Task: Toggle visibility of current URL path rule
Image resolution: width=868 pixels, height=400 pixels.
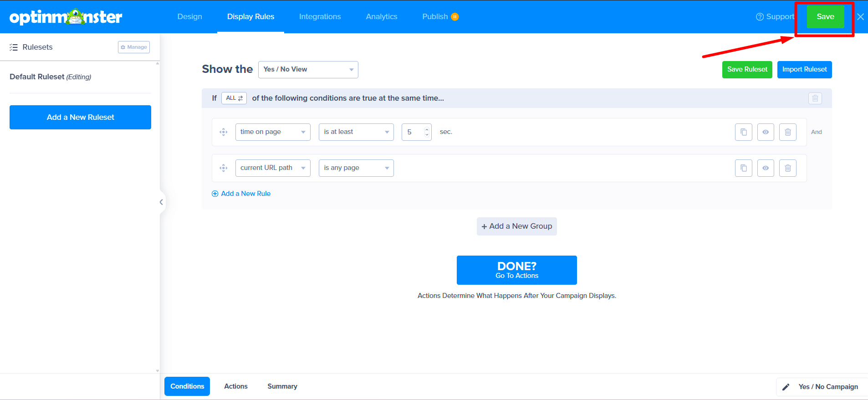Action: [x=766, y=168]
